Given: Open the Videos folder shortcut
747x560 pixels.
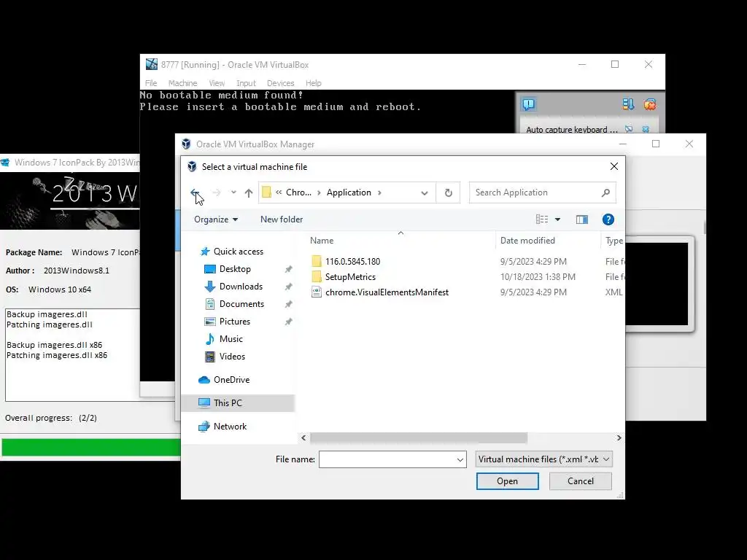Looking at the screenshot, I should tap(232, 356).
